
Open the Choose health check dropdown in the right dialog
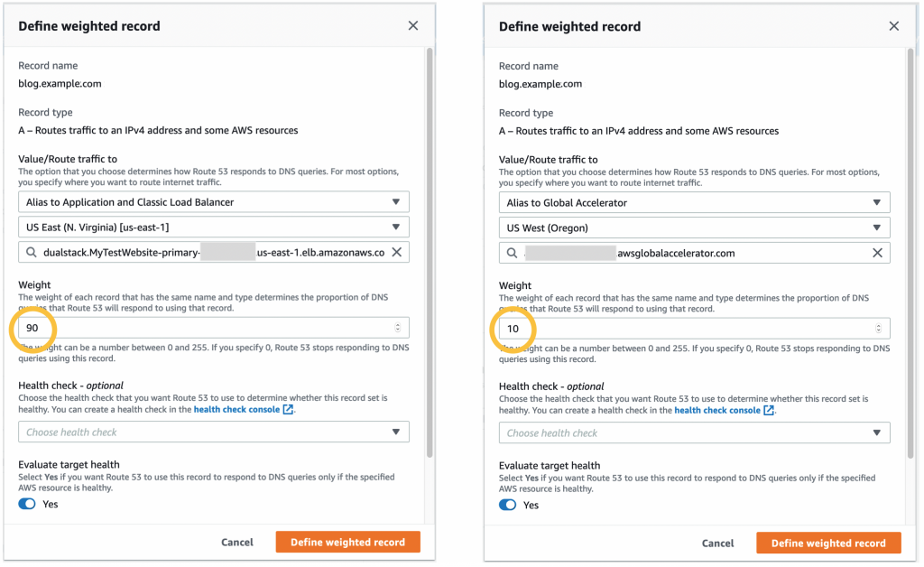tap(694, 432)
